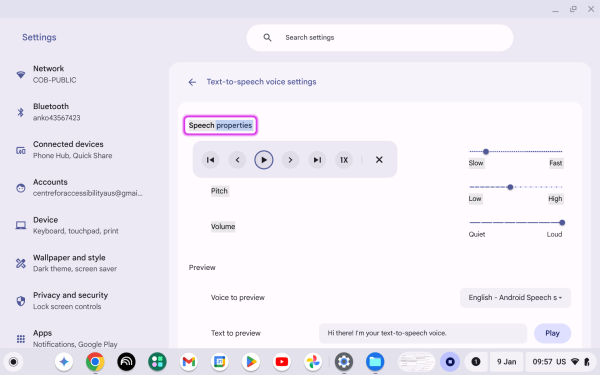Go back from Text-to-speech voice settings
The width and height of the screenshot is (600, 375).
(x=192, y=82)
